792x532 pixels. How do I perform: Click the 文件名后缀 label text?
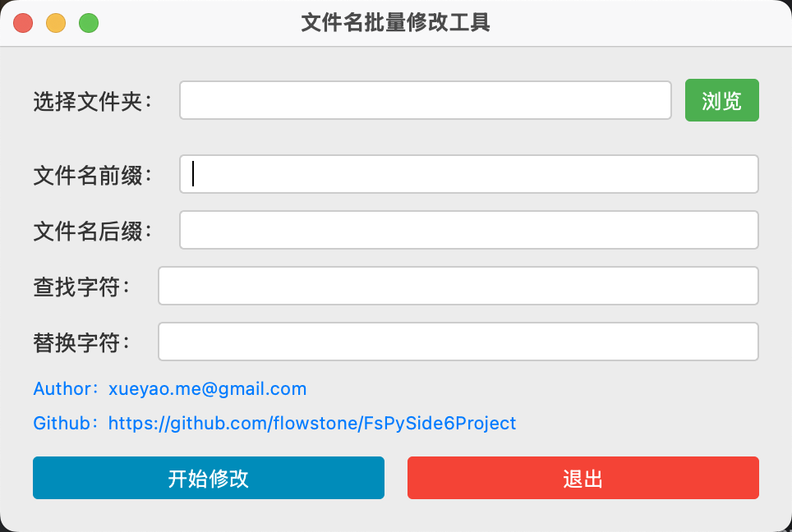[92, 232]
